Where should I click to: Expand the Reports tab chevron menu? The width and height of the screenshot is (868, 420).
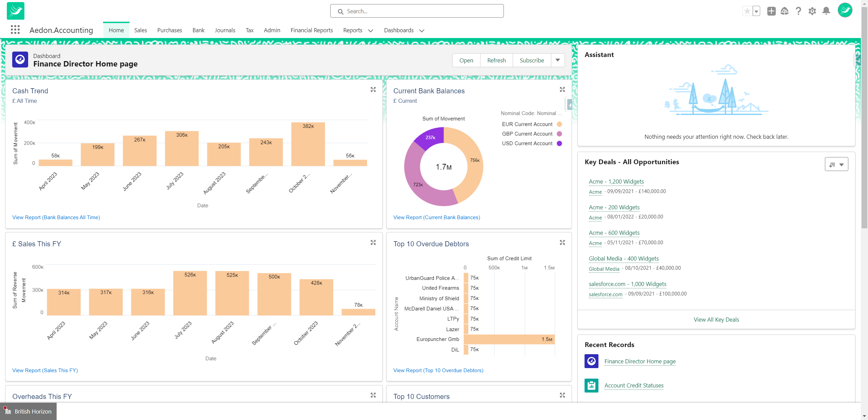coord(371,31)
